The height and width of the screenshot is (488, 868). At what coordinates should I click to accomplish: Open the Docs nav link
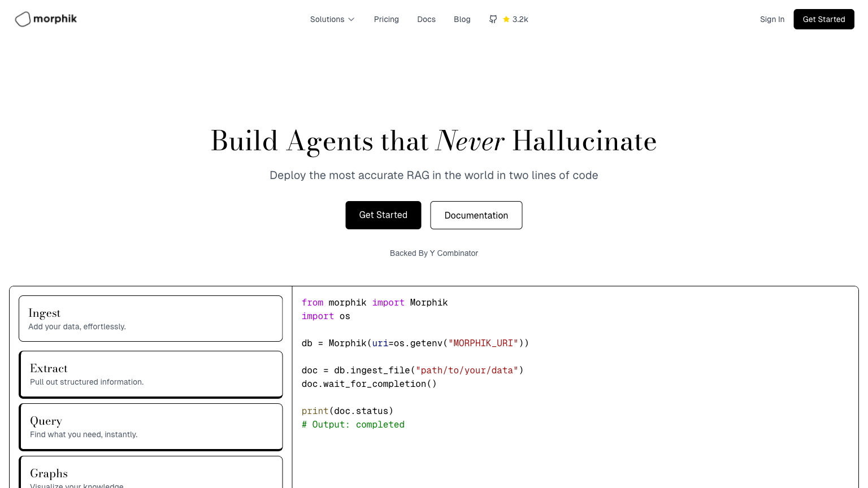point(426,19)
